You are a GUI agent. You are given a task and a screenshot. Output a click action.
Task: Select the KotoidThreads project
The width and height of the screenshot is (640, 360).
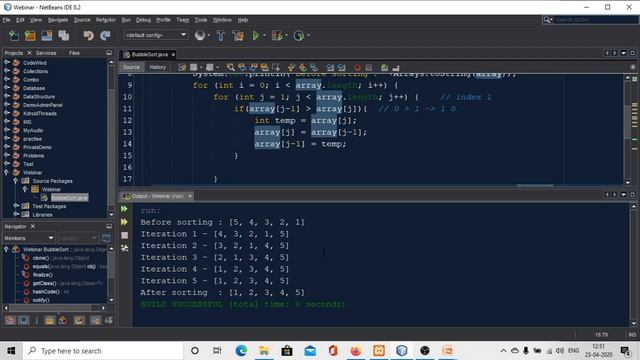40,113
